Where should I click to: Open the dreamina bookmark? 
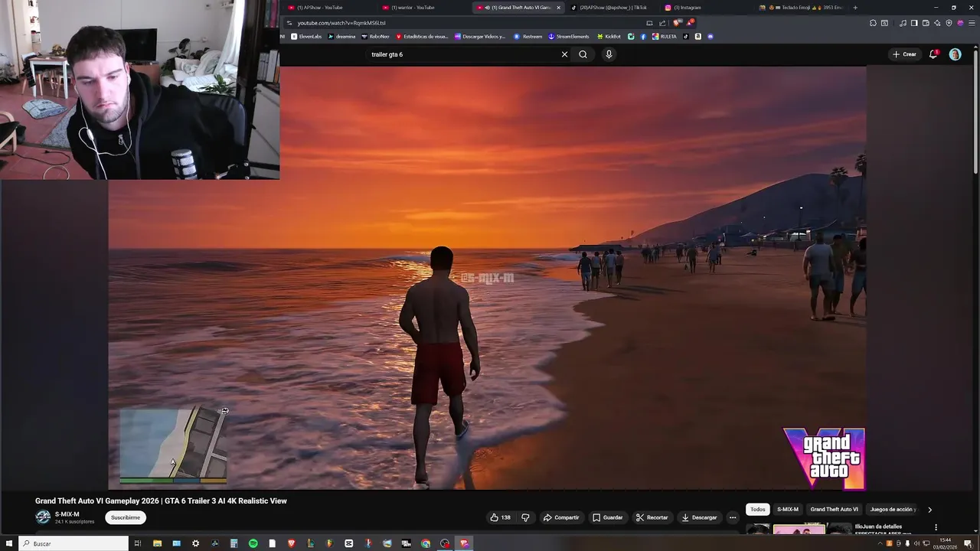click(x=341, y=37)
